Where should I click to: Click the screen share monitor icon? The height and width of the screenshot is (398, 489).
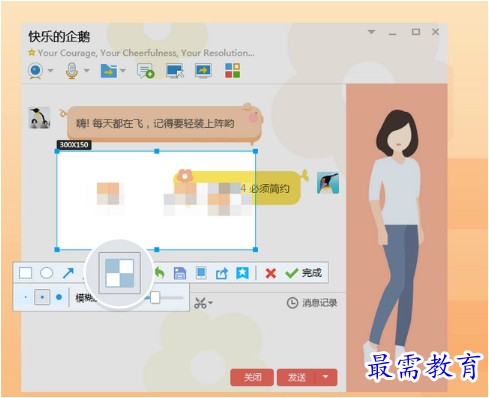point(203,71)
